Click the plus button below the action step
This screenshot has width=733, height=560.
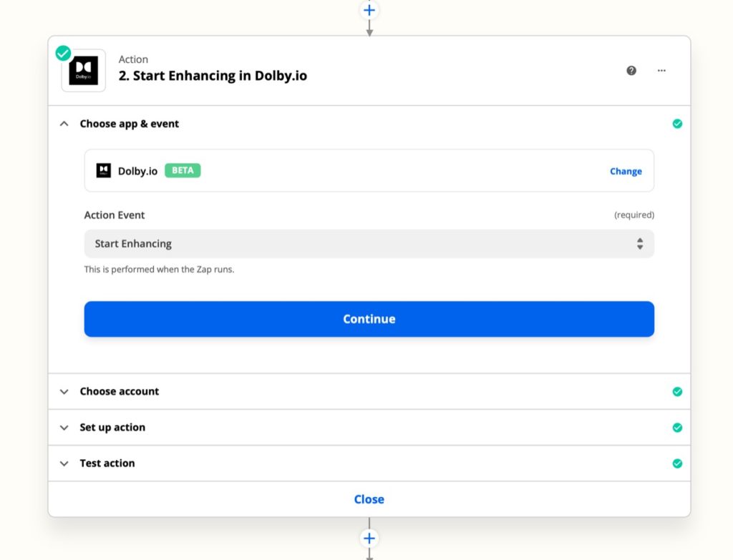[369, 539]
